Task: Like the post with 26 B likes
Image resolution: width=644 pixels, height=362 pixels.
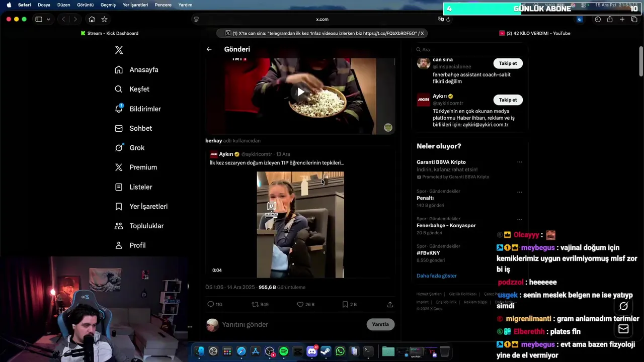Action: pos(305,304)
